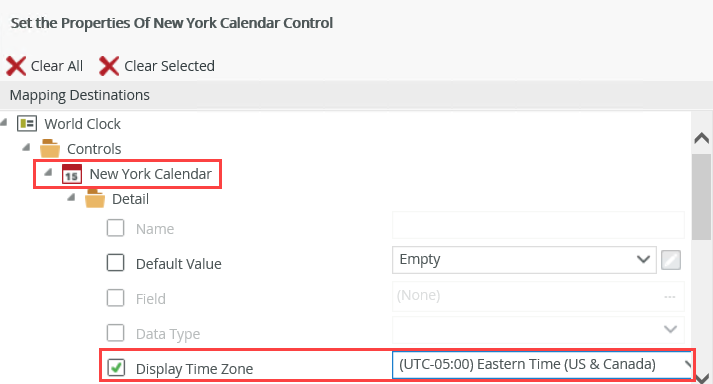This screenshot has height=384, width=713.
Task: Open the Display Time Zone dropdown
Action: (542, 364)
